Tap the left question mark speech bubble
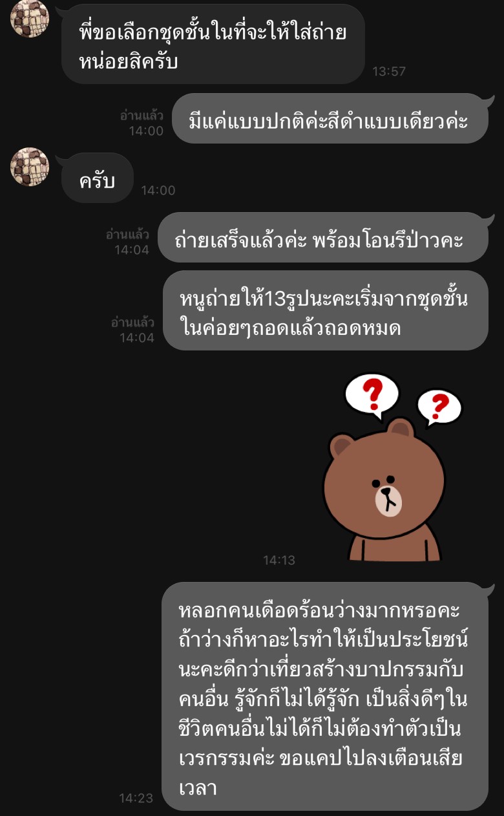 [372, 394]
